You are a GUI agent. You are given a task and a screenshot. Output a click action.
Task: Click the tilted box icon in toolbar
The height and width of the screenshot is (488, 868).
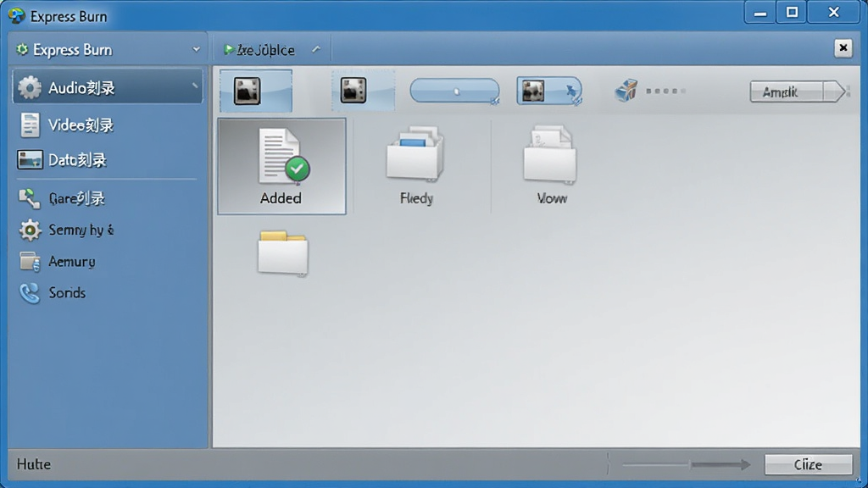626,90
